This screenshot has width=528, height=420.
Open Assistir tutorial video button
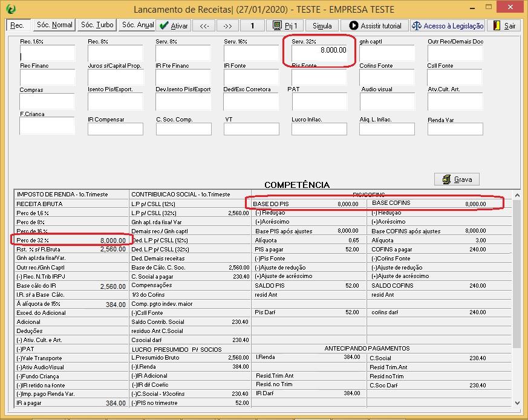pyautogui.click(x=375, y=26)
